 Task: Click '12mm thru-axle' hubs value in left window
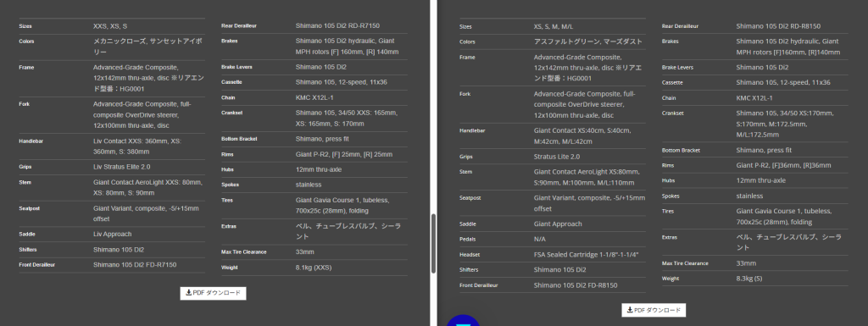(319, 169)
